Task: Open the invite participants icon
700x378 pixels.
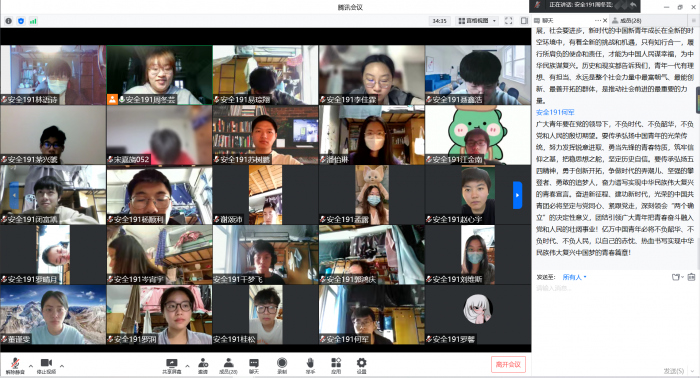Action: click(x=203, y=366)
